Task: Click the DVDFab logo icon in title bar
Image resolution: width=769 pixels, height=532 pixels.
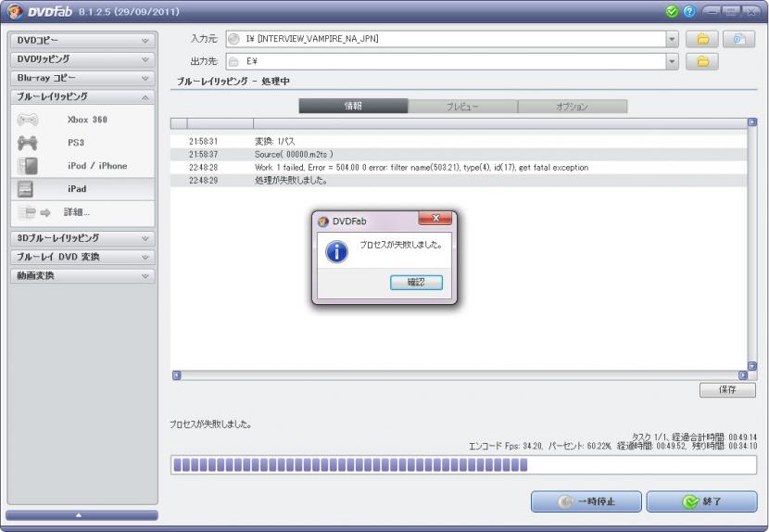Action: pos(15,11)
